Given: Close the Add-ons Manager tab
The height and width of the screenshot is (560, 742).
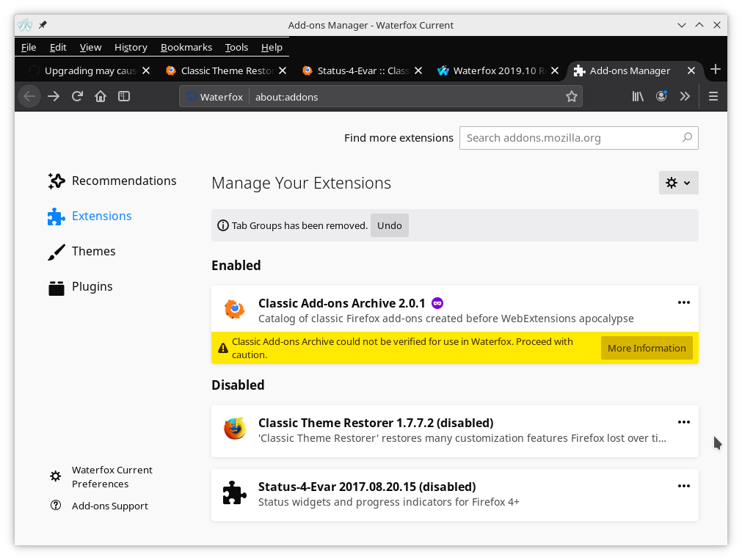Looking at the screenshot, I should (691, 70).
